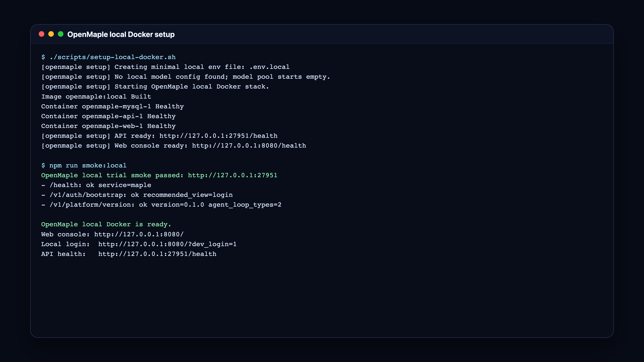Open the API ready URL http://127.0.0.1:27951/health
This screenshot has width=644, height=362.
(218, 136)
